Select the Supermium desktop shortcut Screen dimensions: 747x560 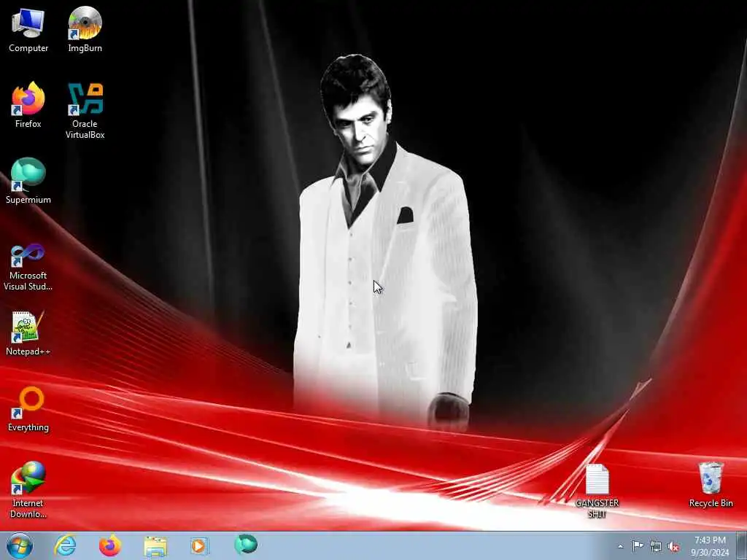28,181
